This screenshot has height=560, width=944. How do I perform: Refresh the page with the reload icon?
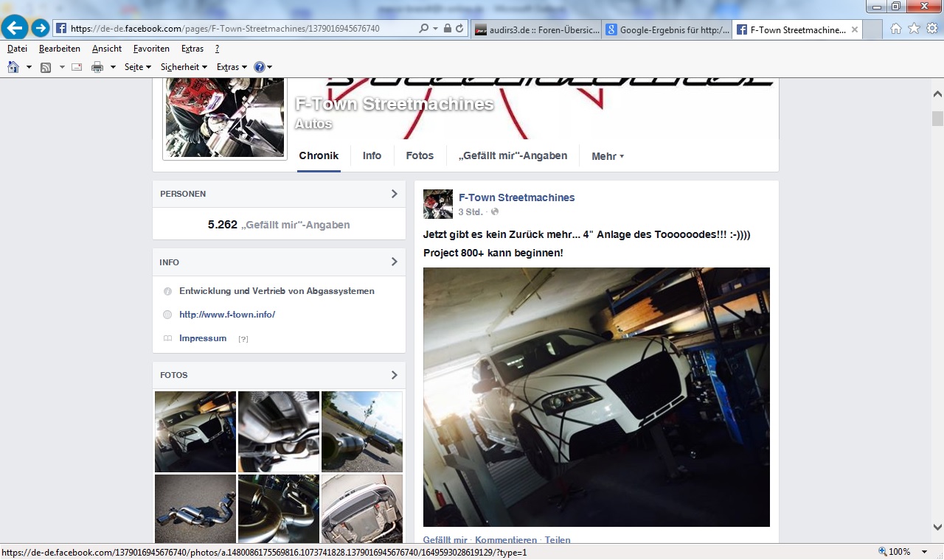point(459,29)
